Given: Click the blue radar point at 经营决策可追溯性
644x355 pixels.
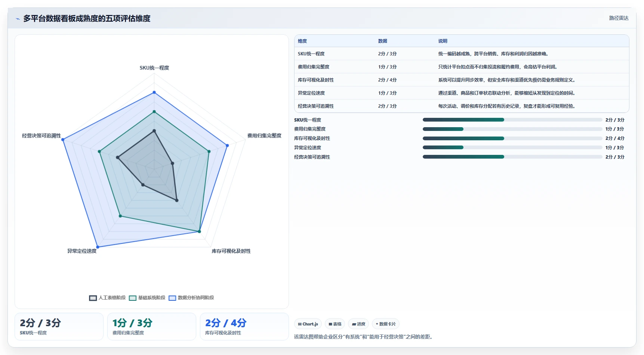Looking at the screenshot, I should coord(63,140).
